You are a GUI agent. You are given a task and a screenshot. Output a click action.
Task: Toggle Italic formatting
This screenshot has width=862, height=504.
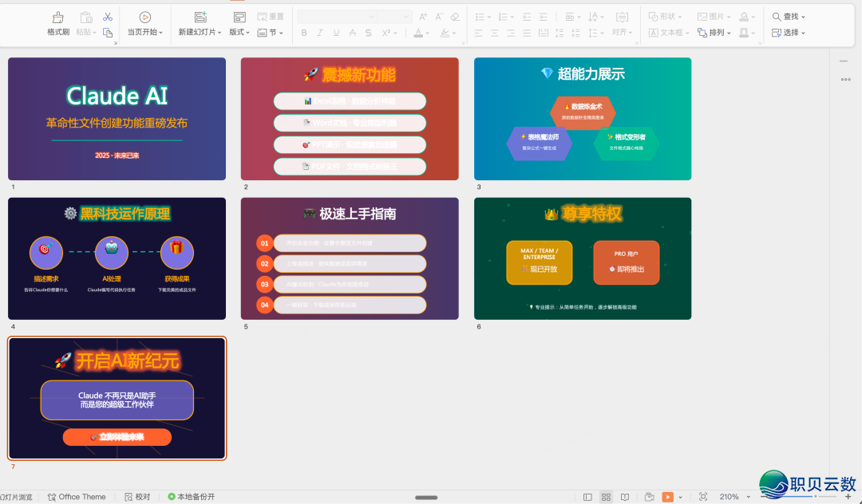pos(319,33)
